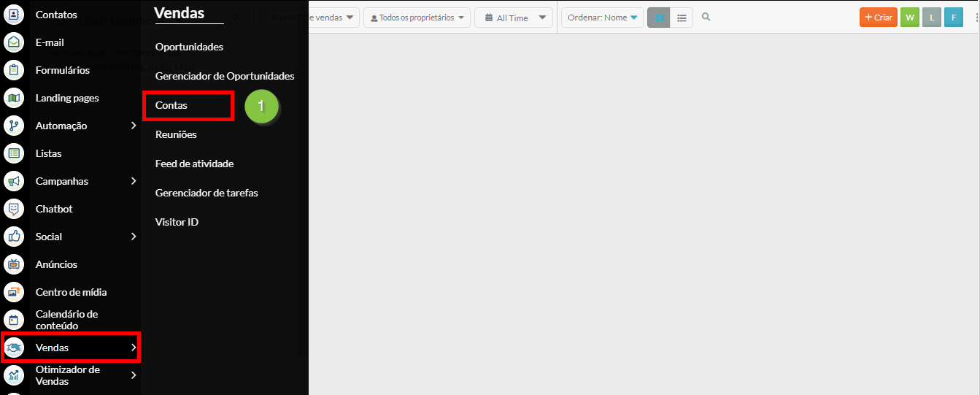
Task: Select the Chatbot icon in sidebar
Action: [14, 209]
